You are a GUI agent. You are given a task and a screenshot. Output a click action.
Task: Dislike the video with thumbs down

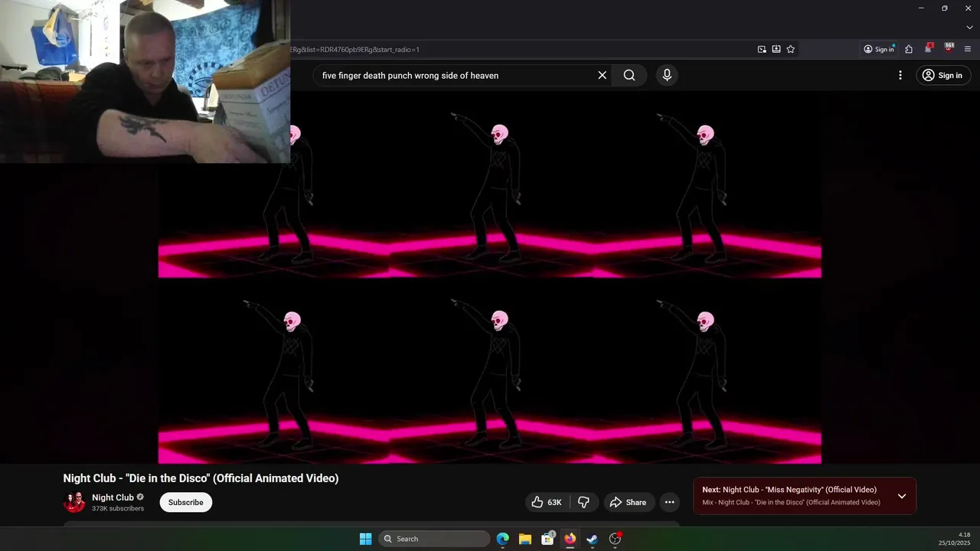click(x=583, y=502)
